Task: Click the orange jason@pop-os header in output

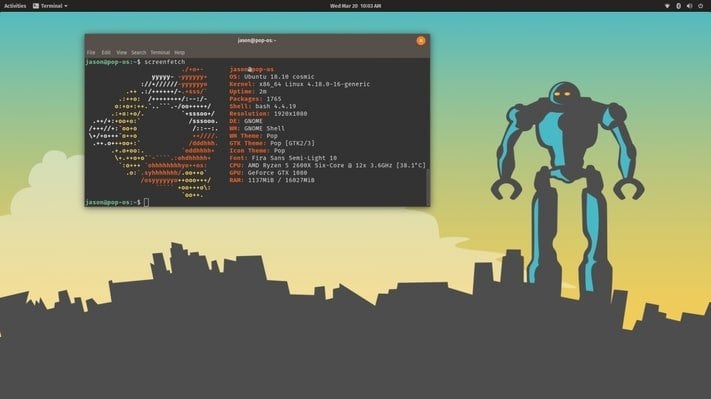Action: (x=252, y=69)
